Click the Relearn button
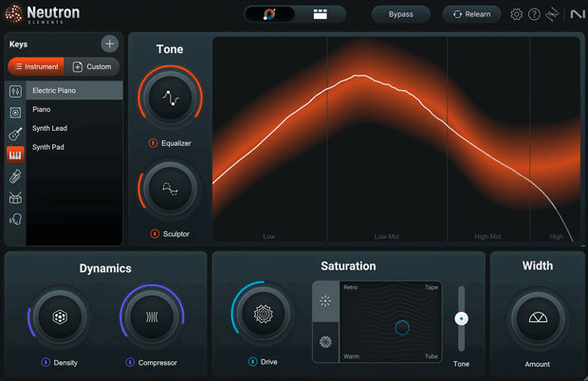The image size is (588, 381). coord(472,14)
